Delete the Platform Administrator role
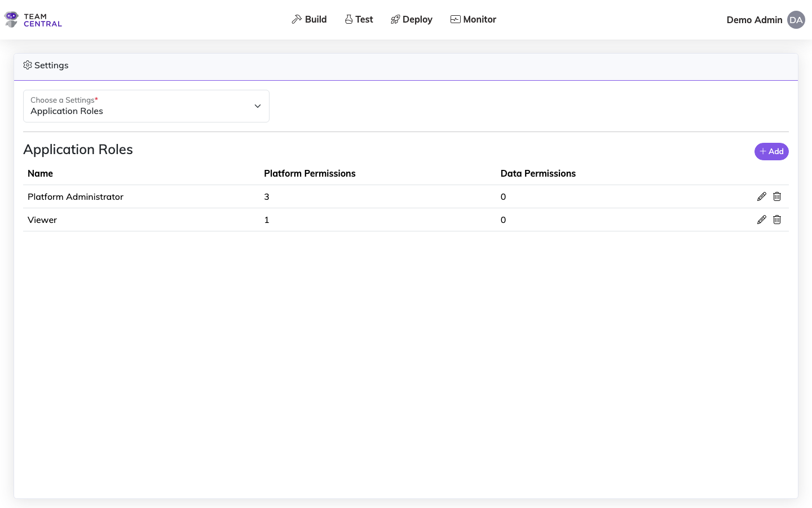 tap(777, 196)
